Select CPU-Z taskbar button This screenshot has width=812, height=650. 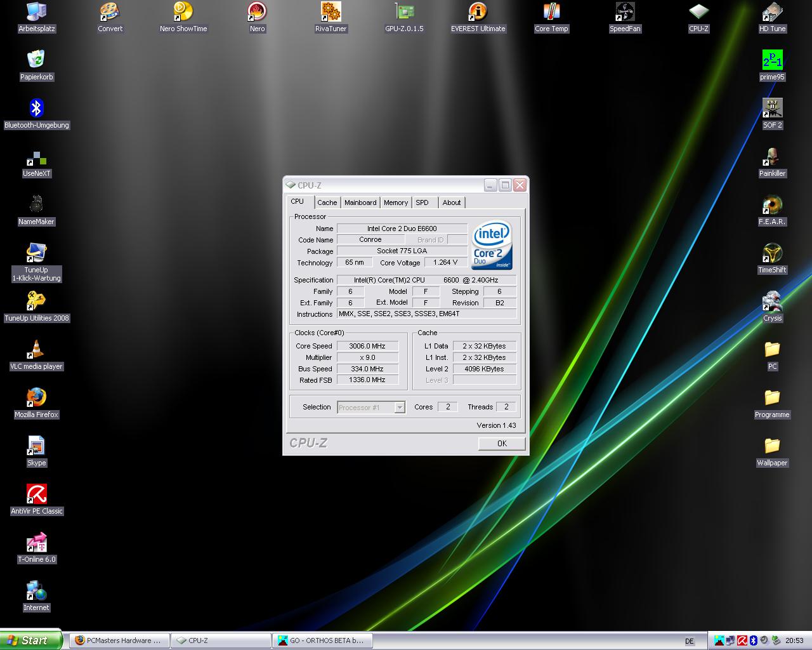point(221,640)
